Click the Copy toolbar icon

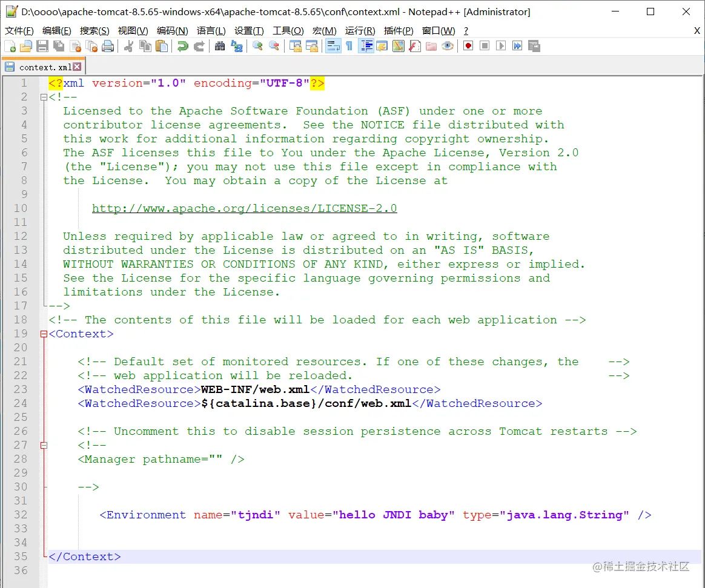click(x=145, y=46)
